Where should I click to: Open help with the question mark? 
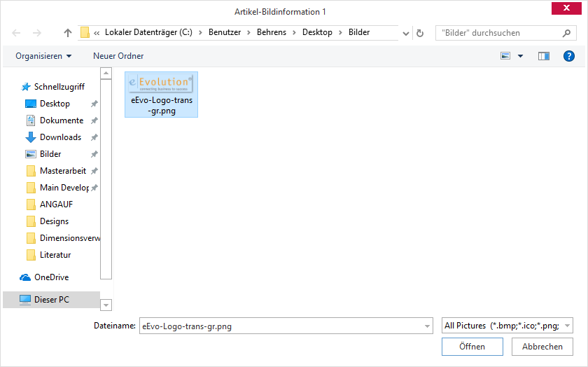[x=569, y=56]
